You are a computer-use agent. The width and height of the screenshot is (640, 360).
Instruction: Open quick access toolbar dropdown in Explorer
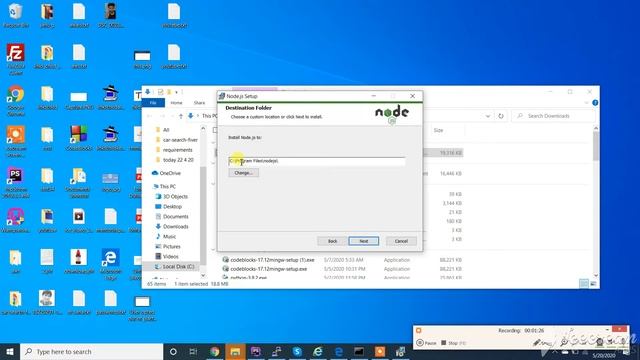(x=176, y=92)
